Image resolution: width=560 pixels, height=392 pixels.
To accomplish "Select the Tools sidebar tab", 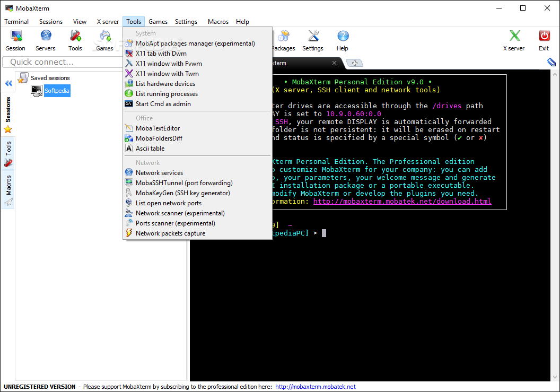I will tap(8, 154).
